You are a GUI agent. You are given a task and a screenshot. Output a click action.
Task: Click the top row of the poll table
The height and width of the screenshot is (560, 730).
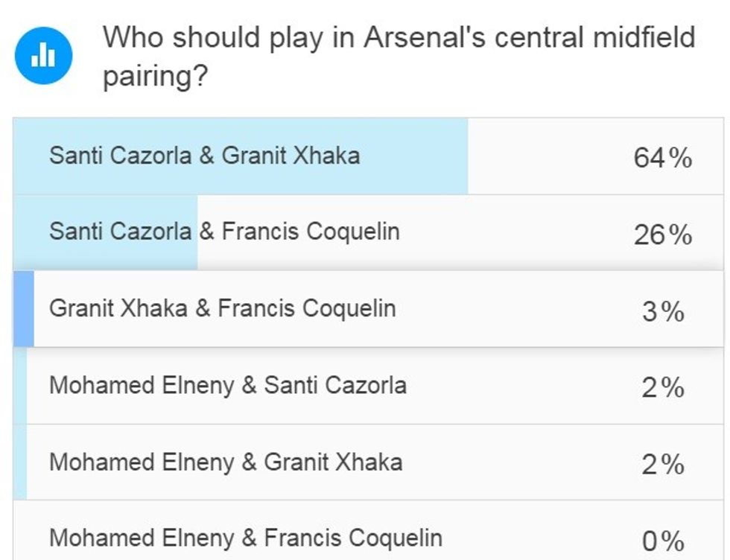[365, 157]
